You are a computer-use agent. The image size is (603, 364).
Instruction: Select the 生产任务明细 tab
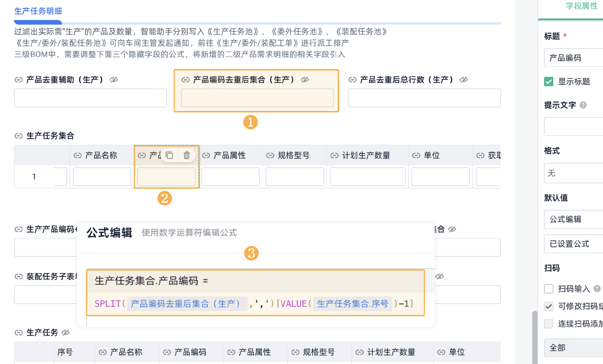[38, 11]
